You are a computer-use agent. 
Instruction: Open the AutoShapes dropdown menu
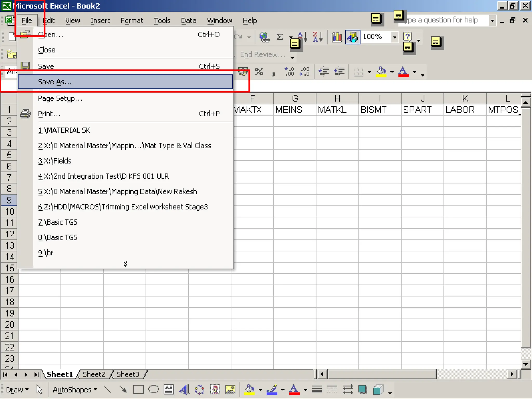click(75, 390)
